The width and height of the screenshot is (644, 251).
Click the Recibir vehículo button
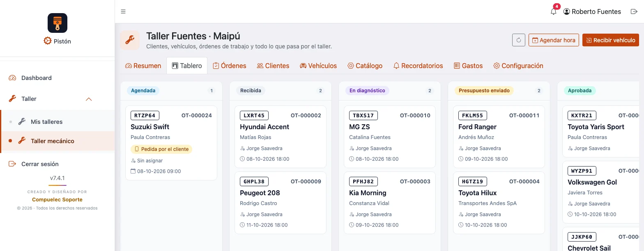click(611, 40)
